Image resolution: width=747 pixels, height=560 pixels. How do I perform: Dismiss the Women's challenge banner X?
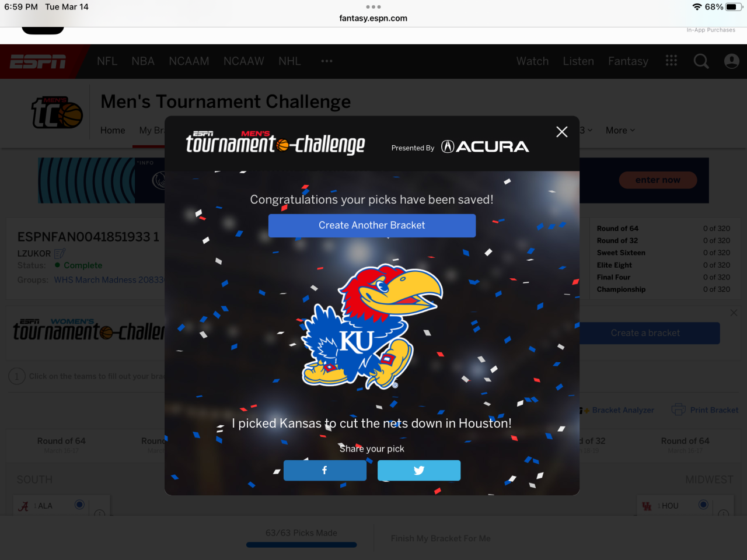coord(734,313)
